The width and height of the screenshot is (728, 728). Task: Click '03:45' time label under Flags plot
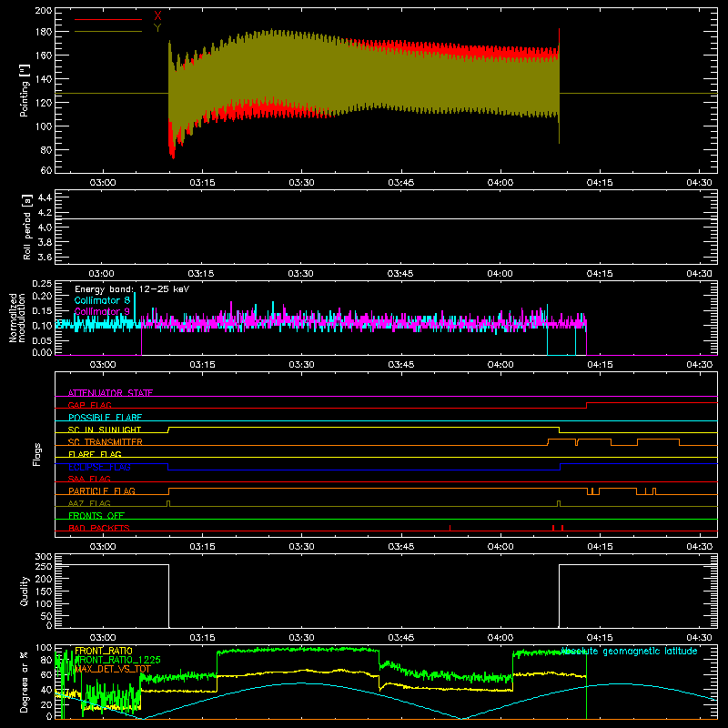401,547
